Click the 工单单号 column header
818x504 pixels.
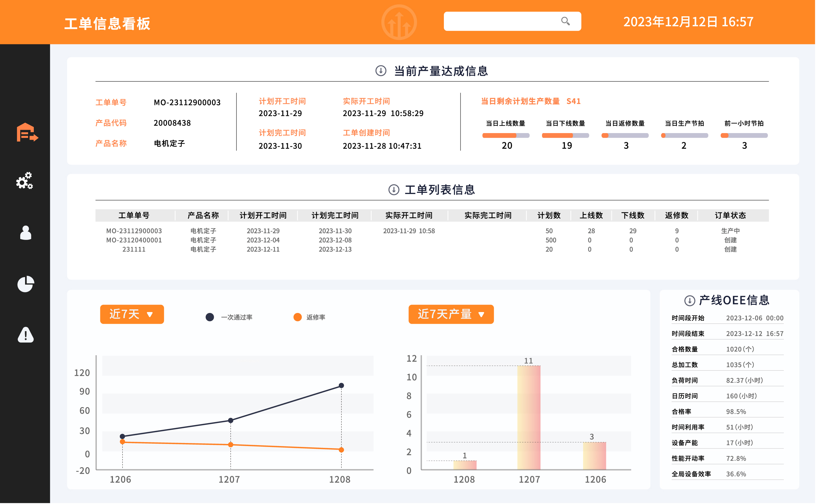(x=134, y=216)
